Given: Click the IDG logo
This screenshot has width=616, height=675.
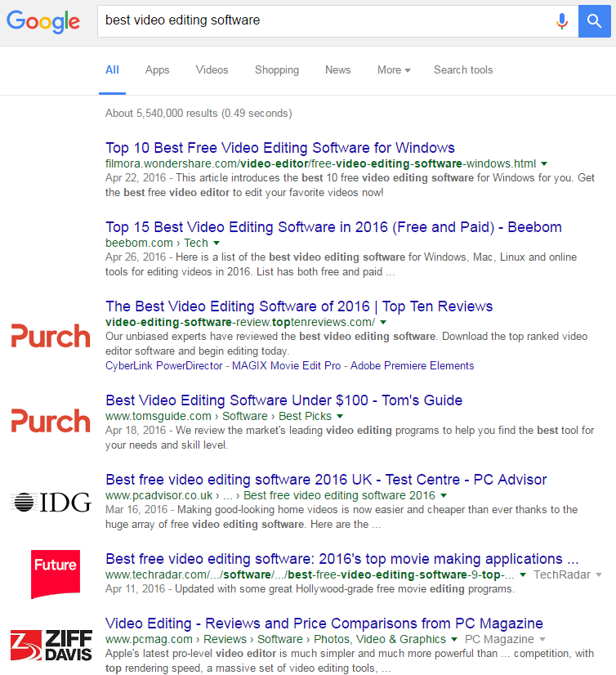Looking at the screenshot, I should pos(51,502).
